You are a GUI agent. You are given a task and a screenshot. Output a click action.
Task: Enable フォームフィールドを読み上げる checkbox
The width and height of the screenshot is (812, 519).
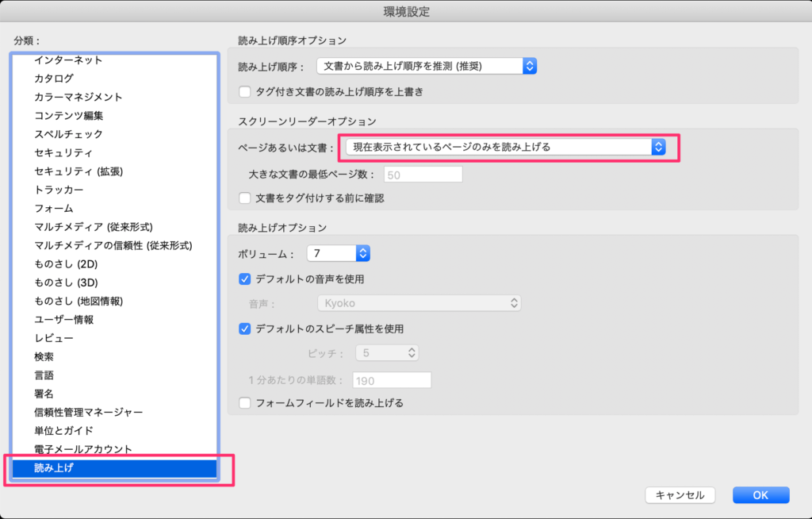pos(246,403)
